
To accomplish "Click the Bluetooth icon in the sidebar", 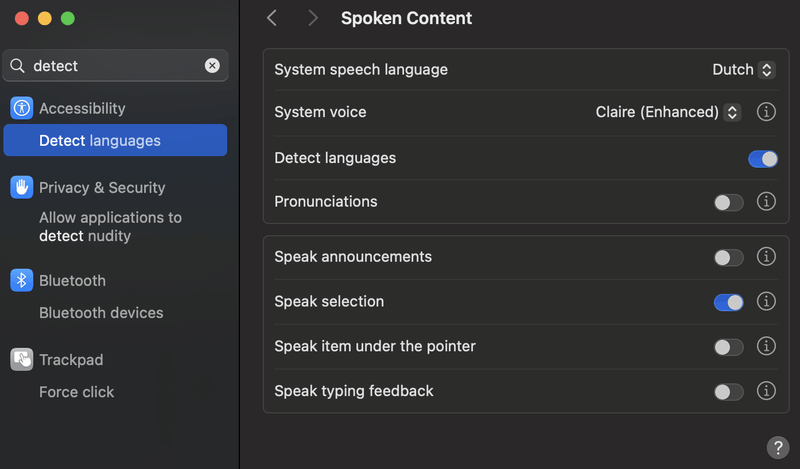I will 22,280.
